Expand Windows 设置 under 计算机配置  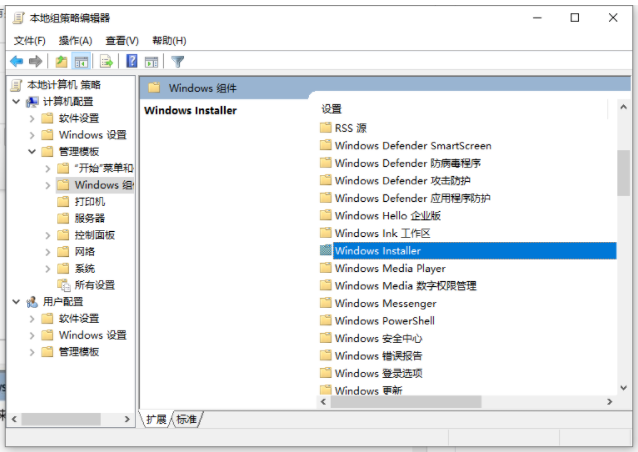click(x=32, y=135)
